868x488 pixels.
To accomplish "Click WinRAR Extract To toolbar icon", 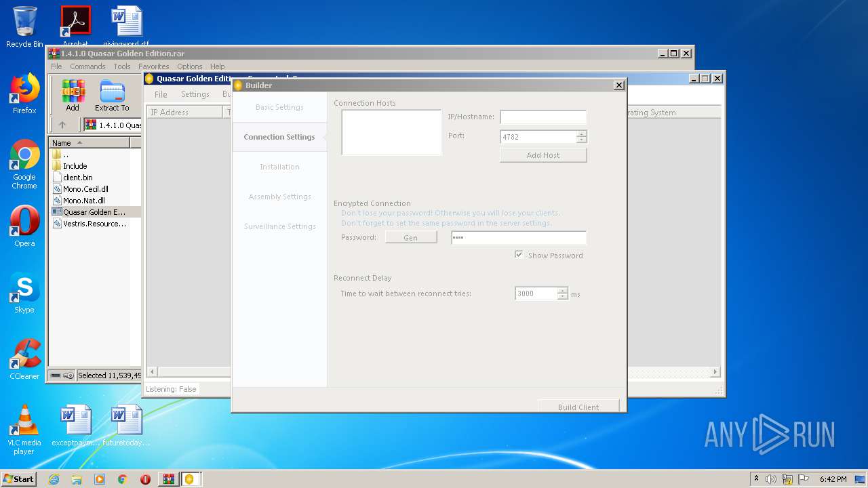I will tap(112, 96).
